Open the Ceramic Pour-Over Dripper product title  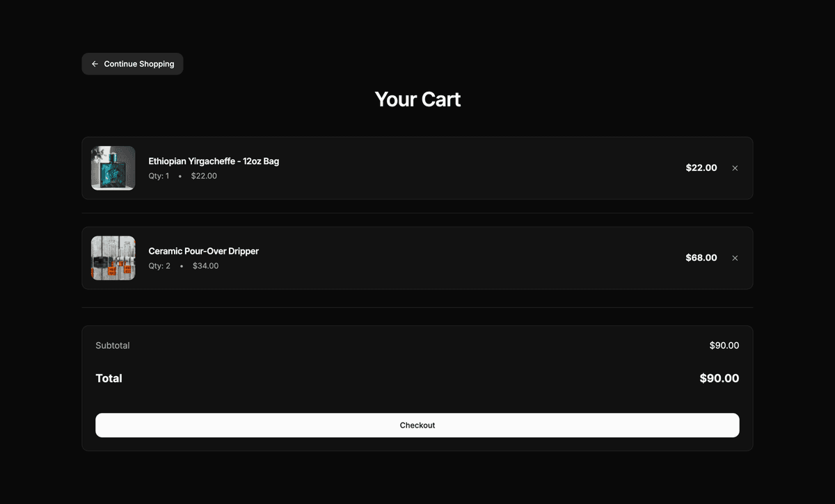203,251
